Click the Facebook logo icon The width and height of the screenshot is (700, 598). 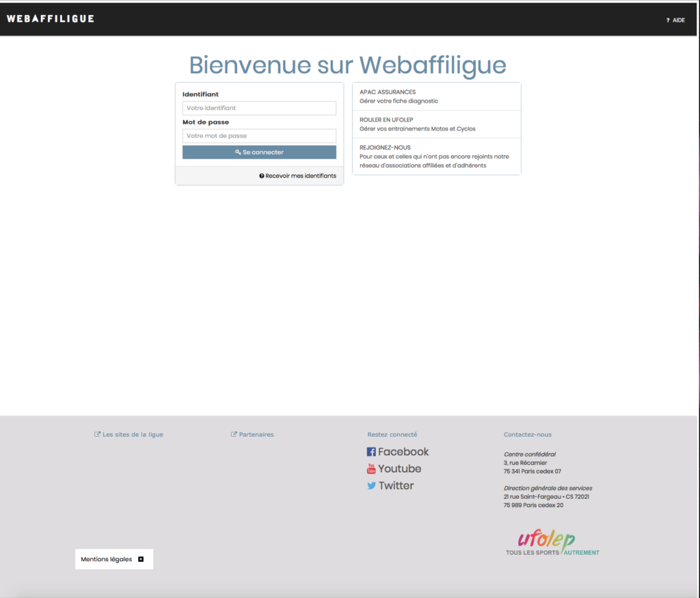[371, 452]
